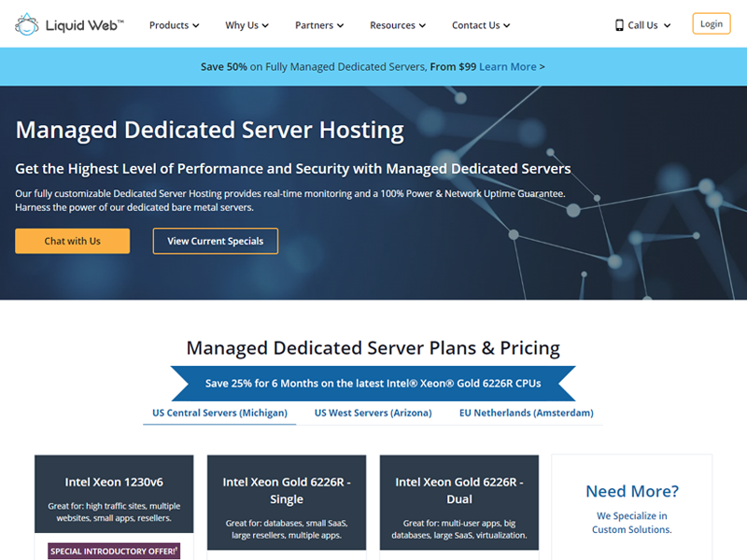Open the Contact Us dropdown
Viewport: 747px width, 560px height.
point(481,25)
